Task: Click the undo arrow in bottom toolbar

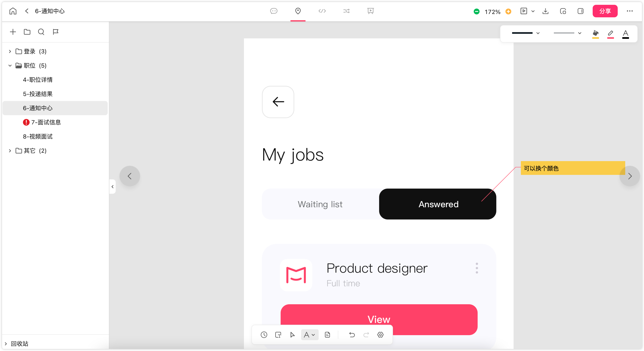Action: [352, 335]
